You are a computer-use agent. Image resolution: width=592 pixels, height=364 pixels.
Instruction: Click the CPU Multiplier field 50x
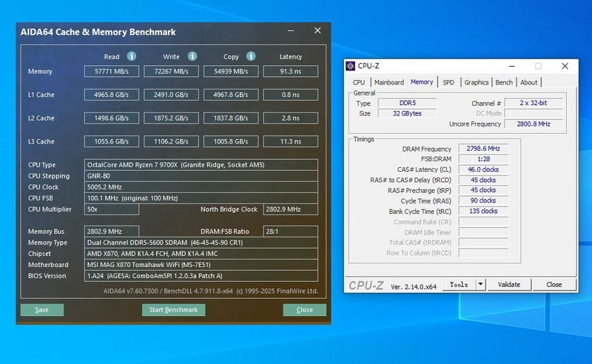(x=112, y=209)
